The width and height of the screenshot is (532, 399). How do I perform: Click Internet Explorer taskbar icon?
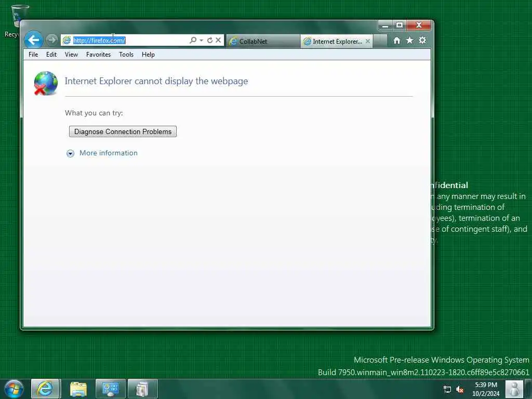(45, 389)
